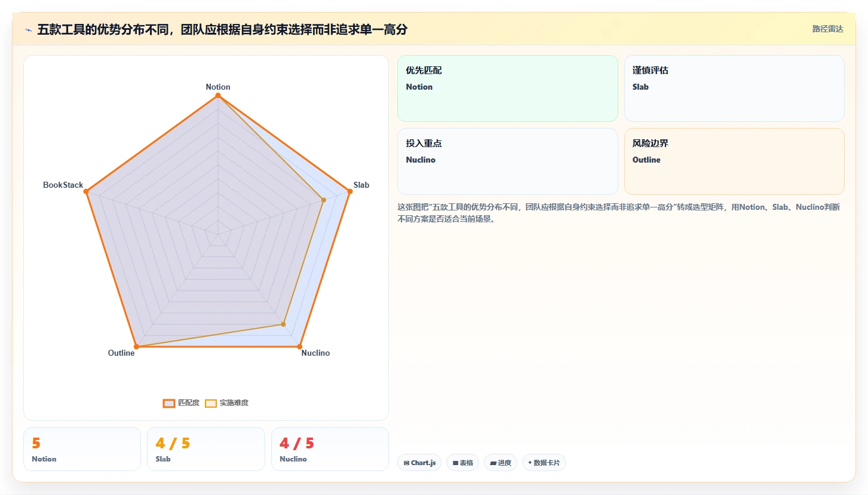This screenshot has width=868, height=495.
Task: Click the orange data point at the Notion vertex
Action: 218,96
